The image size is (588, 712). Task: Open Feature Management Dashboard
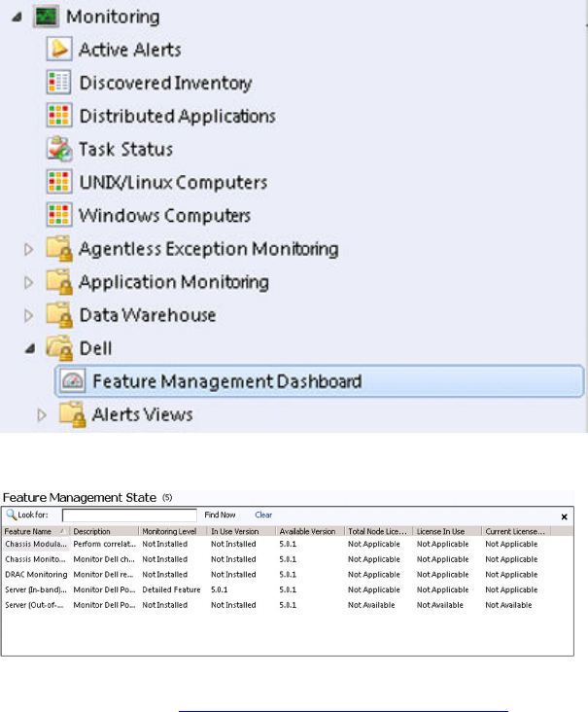point(320,381)
